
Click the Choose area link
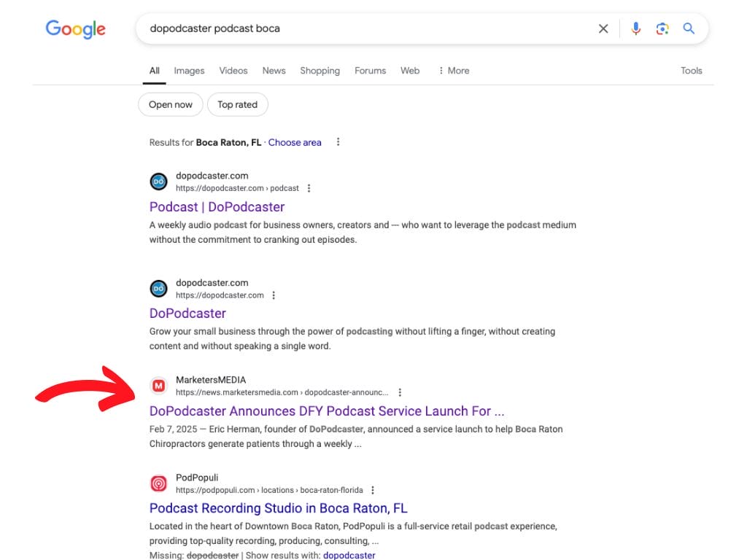tap(295, 142)
